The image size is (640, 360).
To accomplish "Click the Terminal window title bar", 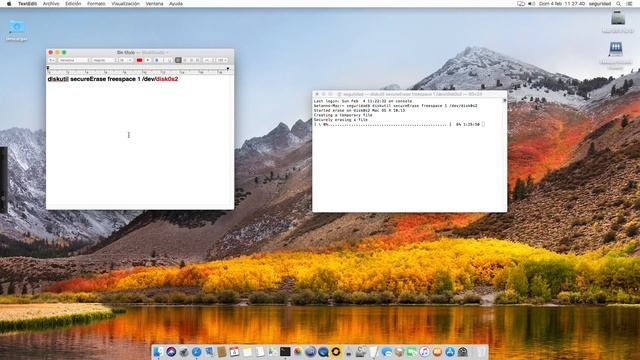I will pyautogui.click(x=409, y=94).
